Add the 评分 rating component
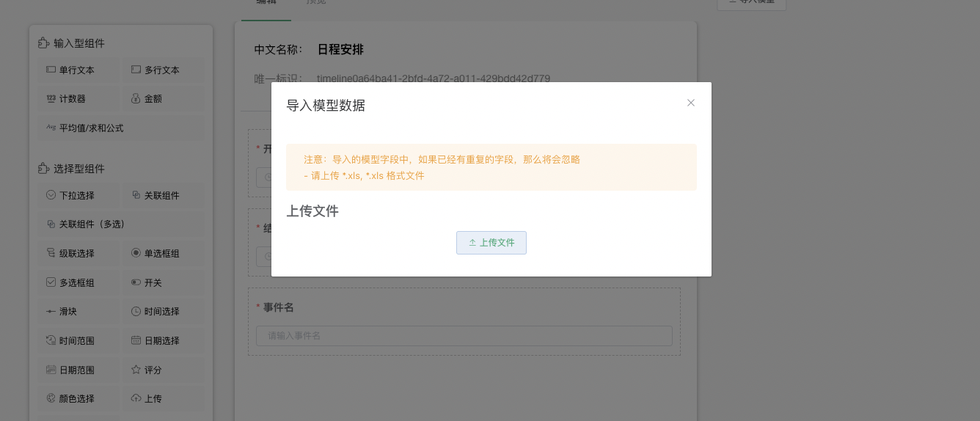Viewport: 980px width, 421px height. [x=163, y=370]
